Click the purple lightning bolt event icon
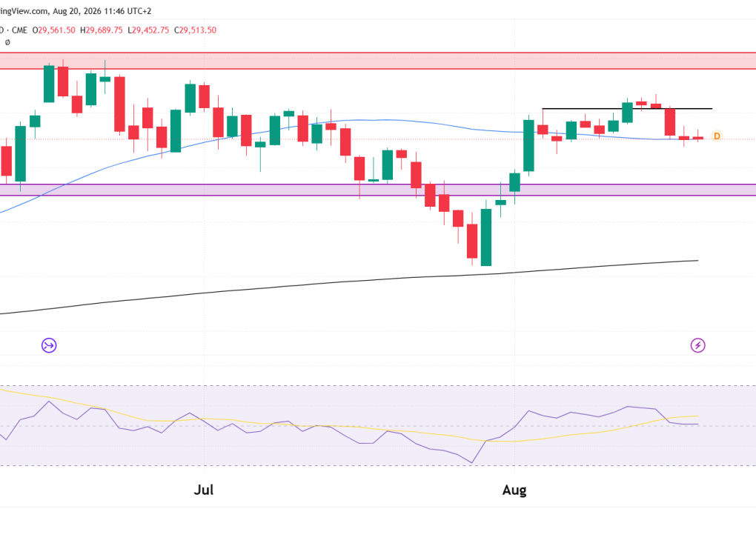756x549 pixels. click(x=697, y=345)
